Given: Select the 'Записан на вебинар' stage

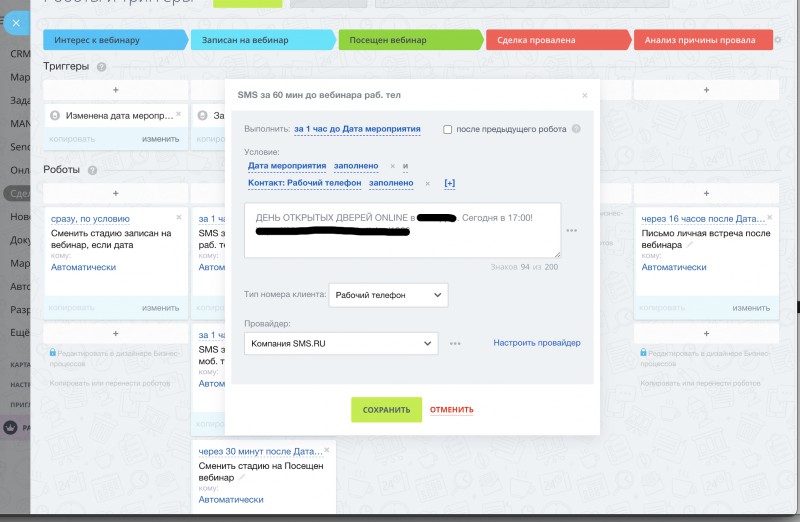Looking at the screenshot, I should point(263,40).
